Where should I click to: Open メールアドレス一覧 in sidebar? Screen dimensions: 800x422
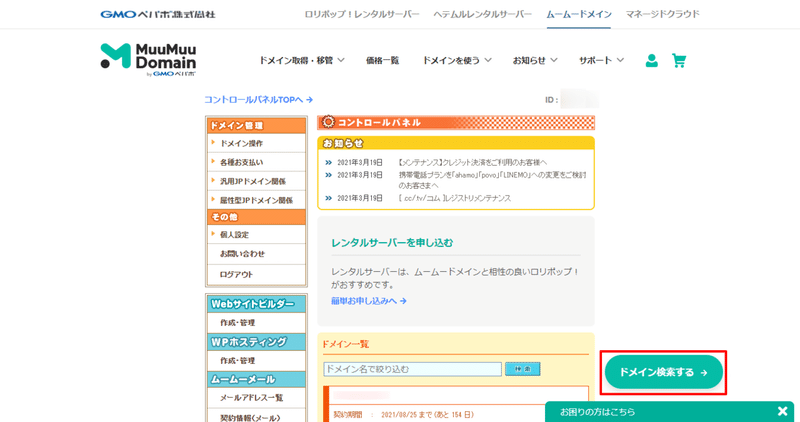[256, 398]
